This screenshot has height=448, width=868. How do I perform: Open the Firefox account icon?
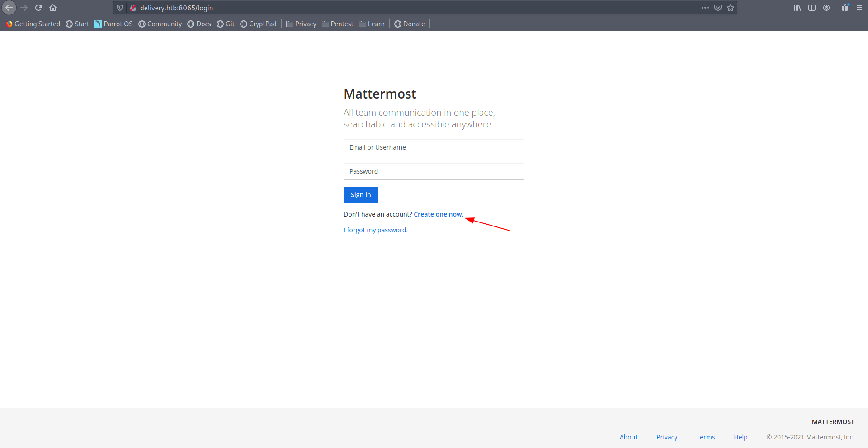(826, 8)
